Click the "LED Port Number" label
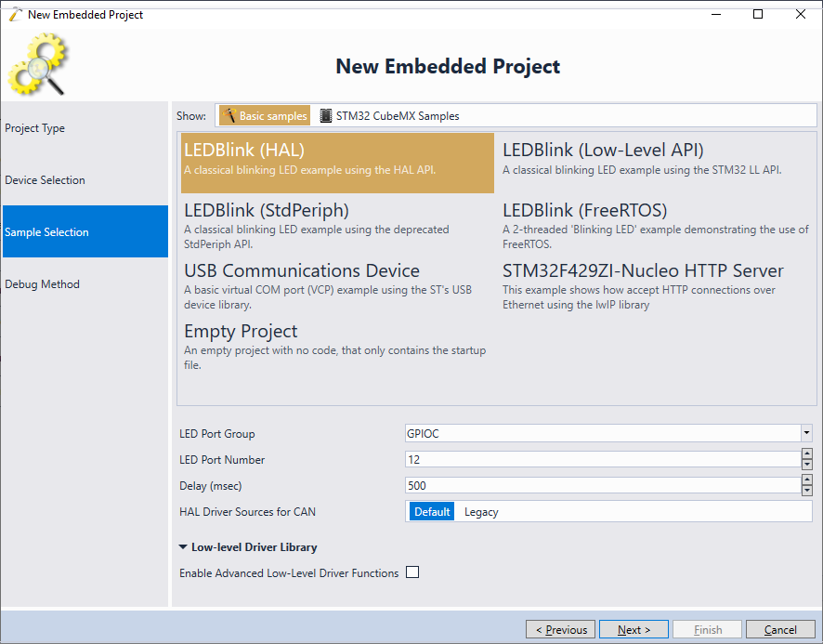Viewport: 823px width, 644px height. coord(222,460)
